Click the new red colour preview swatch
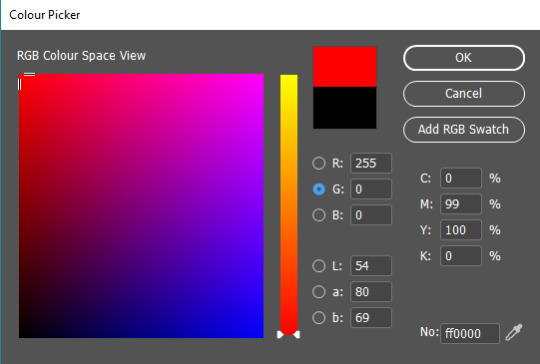 coord(345,67)
